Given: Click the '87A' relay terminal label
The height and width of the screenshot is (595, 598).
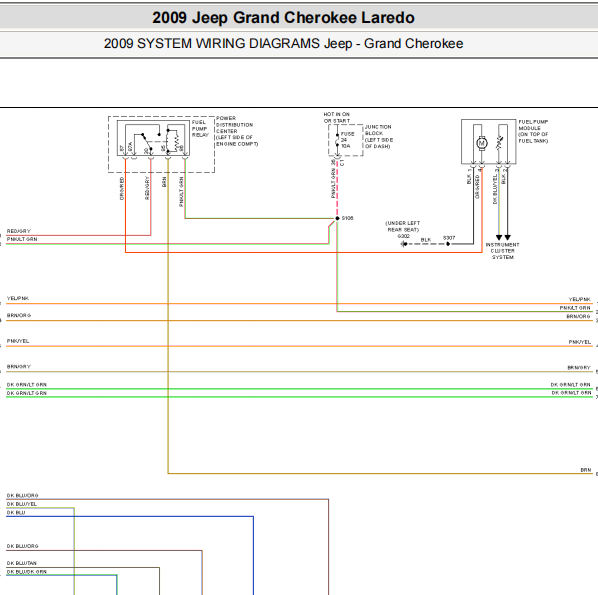Looking at the screenshot, I should click(x=130, y=146).
